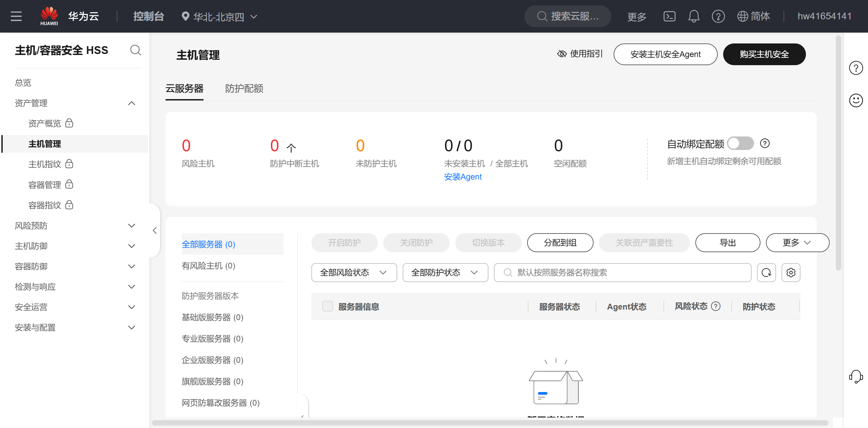Click the 安装Agent link
The height and width of the screenshot is (428, 868).
click(463, 177)
